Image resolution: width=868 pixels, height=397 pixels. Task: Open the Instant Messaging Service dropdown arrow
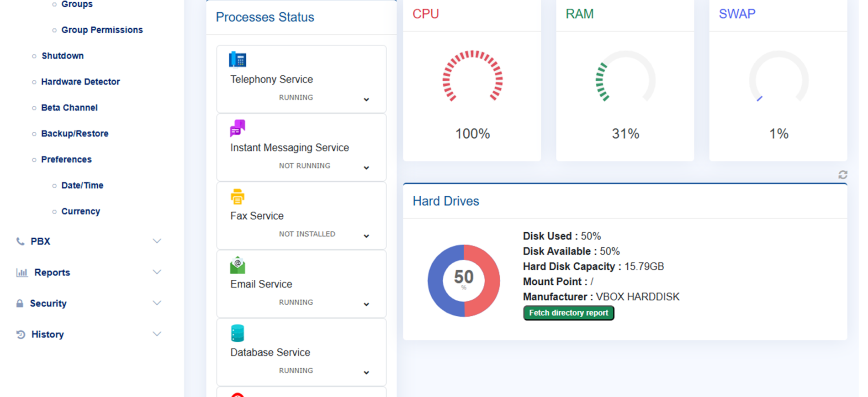[366, 168]
